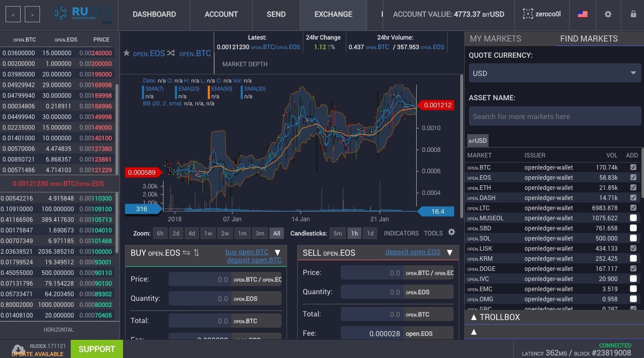The height and width of the screenshot is (358, 644).
Task: Click the deposit open.EOS link
Action: pyautogui.click(x=413, y=252)
